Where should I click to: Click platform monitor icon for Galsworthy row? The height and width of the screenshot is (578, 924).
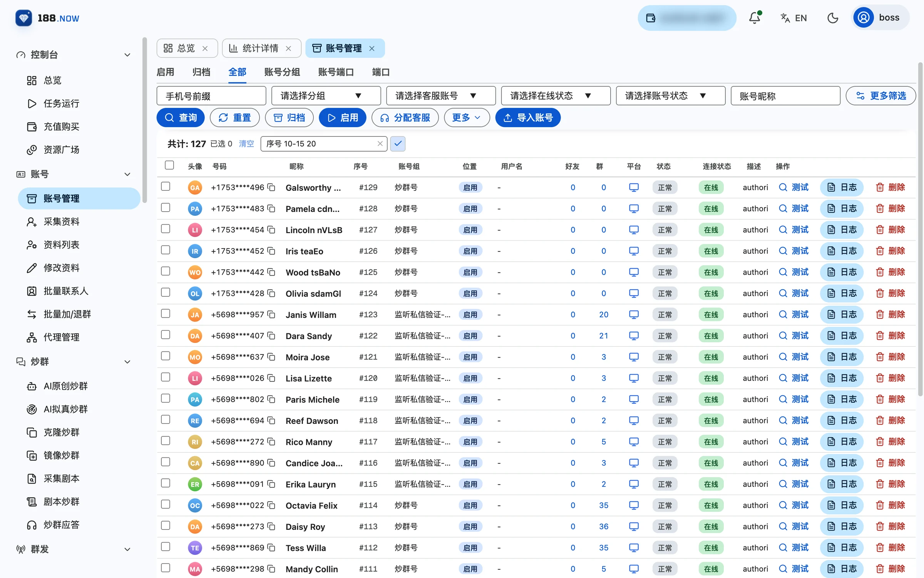[634, 187]
